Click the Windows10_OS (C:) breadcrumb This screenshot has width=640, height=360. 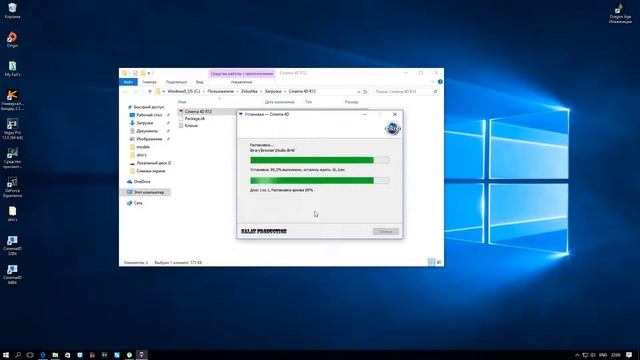click(x=184, y=91)
